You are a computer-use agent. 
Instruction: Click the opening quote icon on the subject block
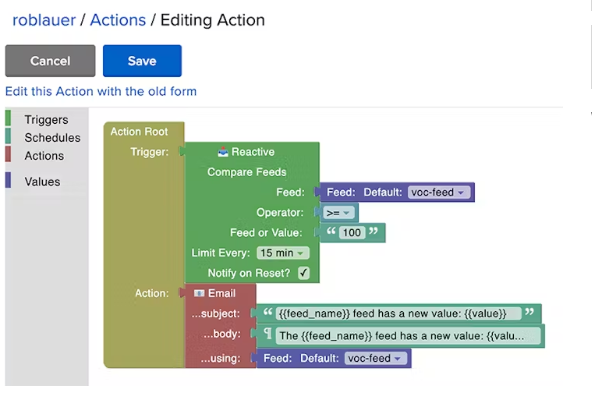pos(268,312)
